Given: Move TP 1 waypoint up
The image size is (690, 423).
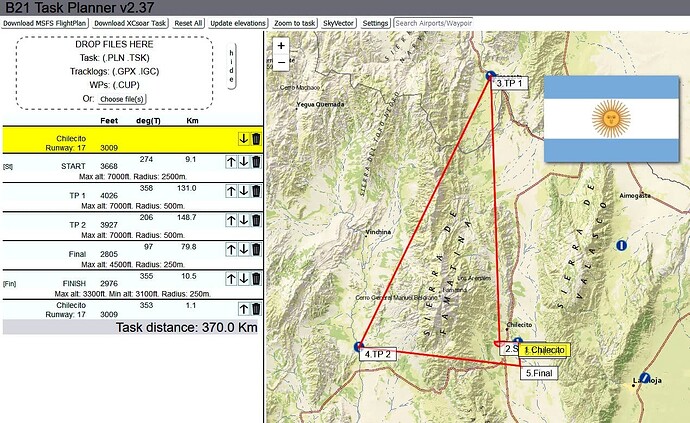Looking at the screenshot, I should 231,191.
